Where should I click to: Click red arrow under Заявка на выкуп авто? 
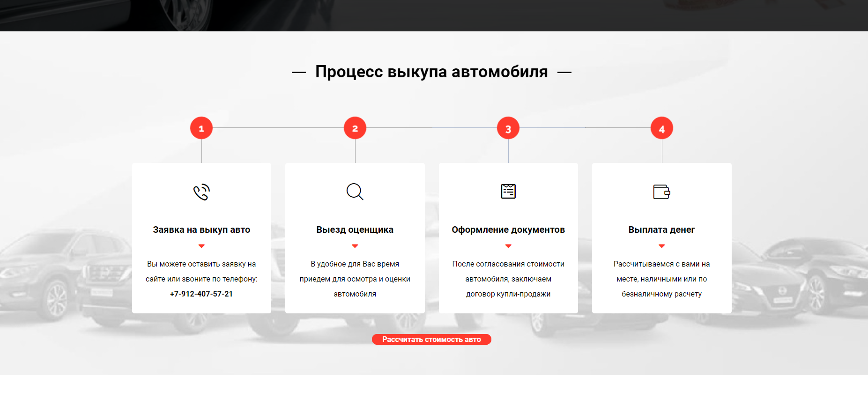click(x=201, y=246)
